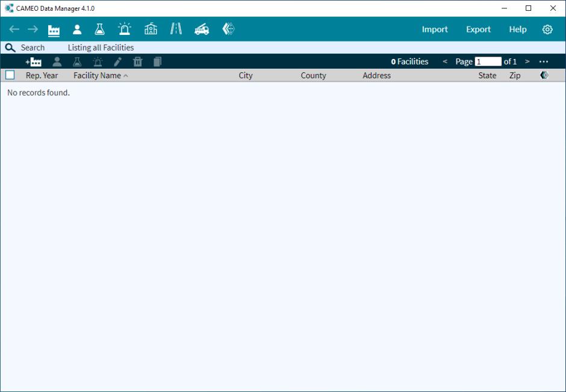Image resolution: width=566 pixels, height=392 pixels.
Task: Sort by Address column header
Action: click(x=376, y=75)
